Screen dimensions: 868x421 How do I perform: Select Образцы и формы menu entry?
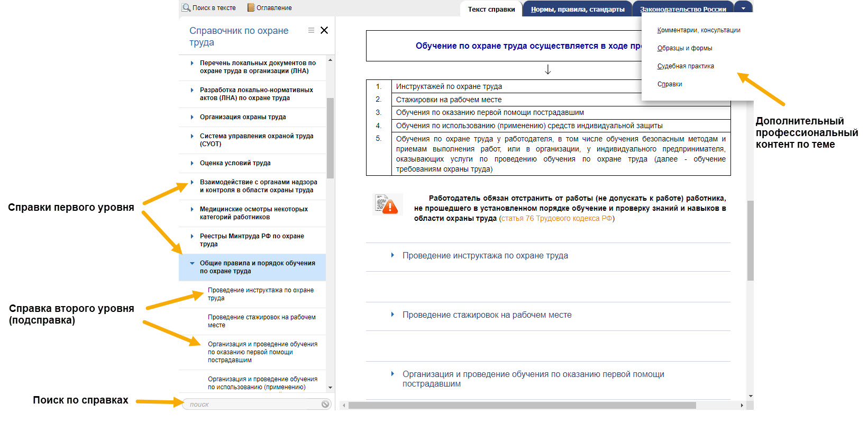pyautogui.click(x=684, y=48)
